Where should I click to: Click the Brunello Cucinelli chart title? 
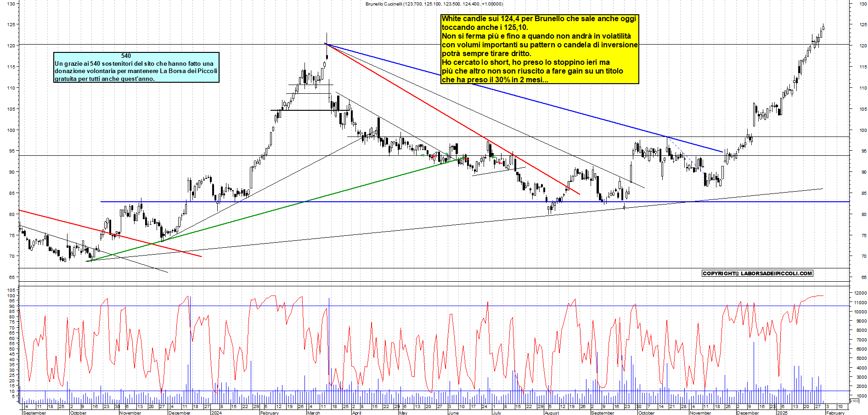pyautogui.click(x=434, y=4)
